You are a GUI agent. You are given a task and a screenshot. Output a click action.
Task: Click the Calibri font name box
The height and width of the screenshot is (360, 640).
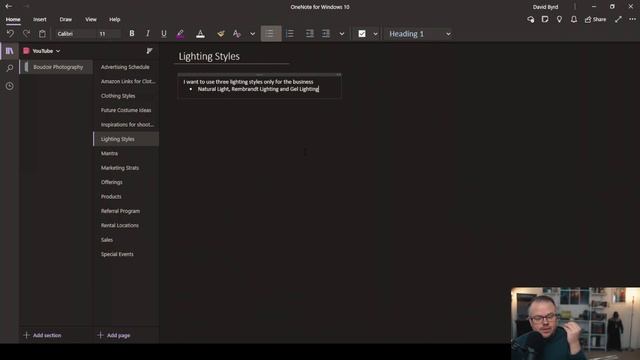tap(75, 34)
